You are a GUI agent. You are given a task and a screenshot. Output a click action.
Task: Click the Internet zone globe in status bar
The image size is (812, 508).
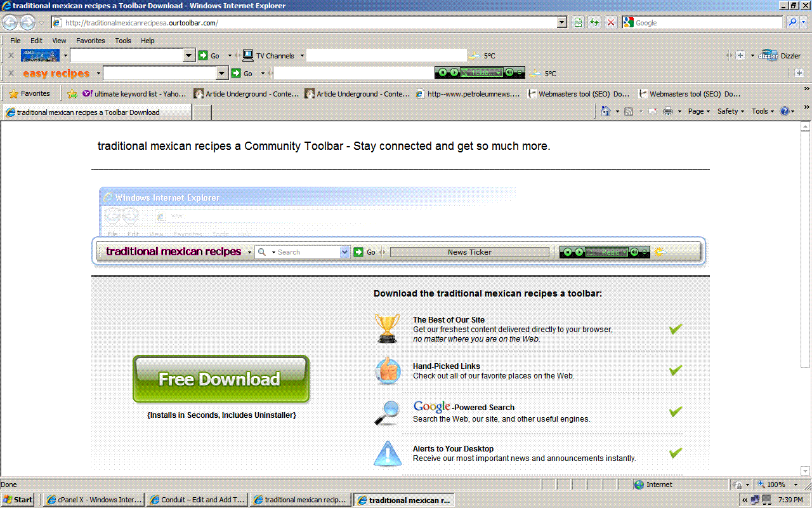pyautogui.click(x=639, y=485)
